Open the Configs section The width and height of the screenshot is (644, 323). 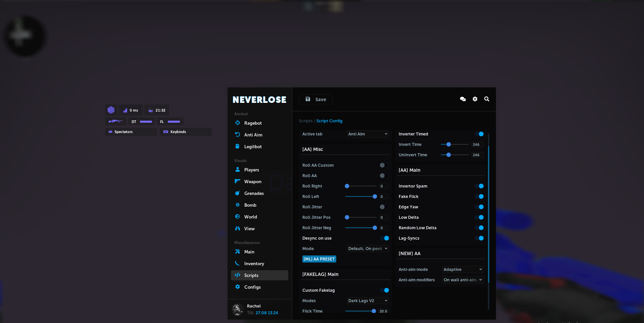click(259, 287)
